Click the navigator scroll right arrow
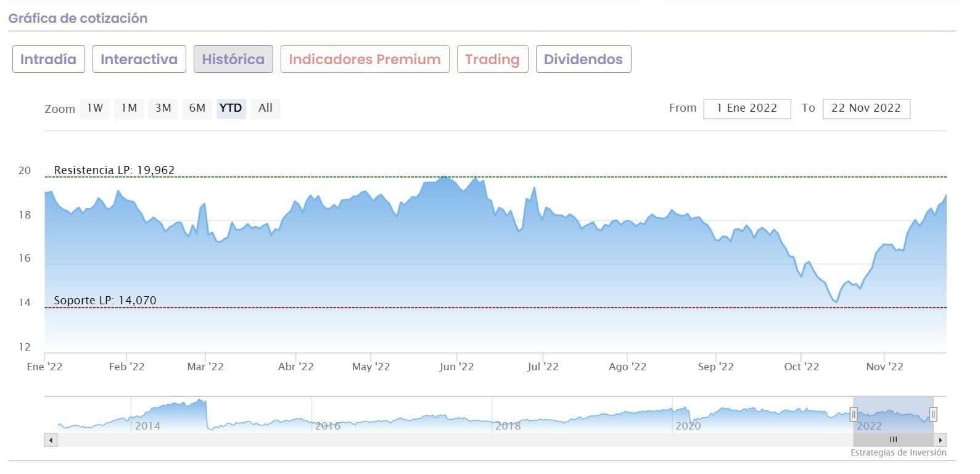The image size is (980, 474). click(940, 440)
